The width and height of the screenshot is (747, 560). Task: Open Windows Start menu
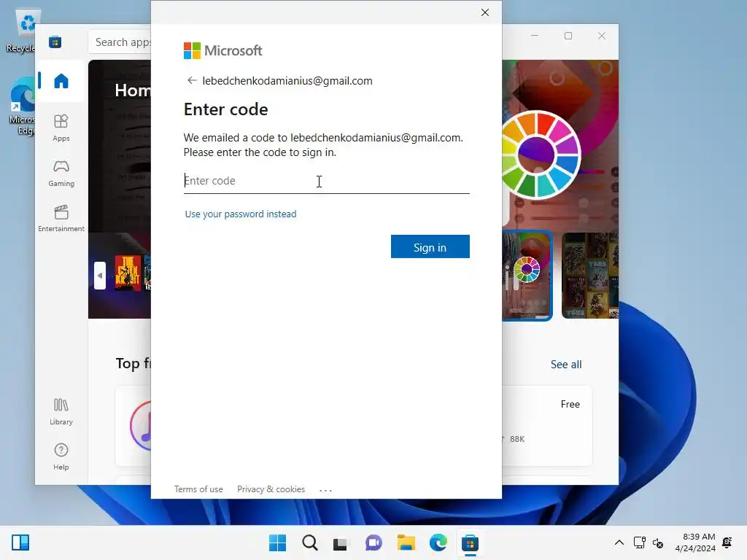click(x=278, y=542)
